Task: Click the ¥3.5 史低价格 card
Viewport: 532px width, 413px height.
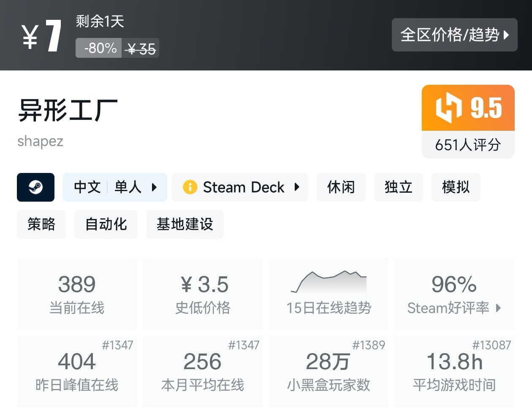Action: [x=203, y=294]
